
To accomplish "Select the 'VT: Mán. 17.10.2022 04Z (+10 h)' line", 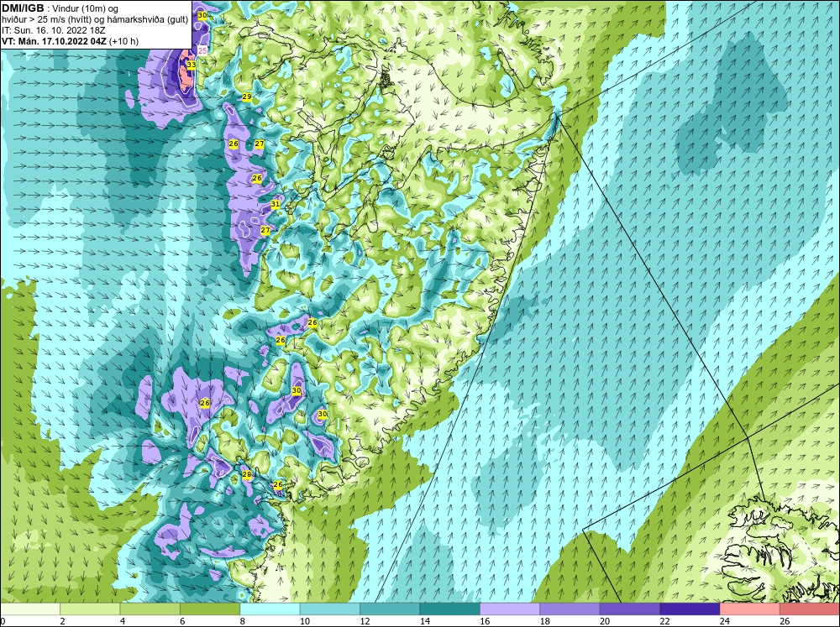I will [71, 41].
